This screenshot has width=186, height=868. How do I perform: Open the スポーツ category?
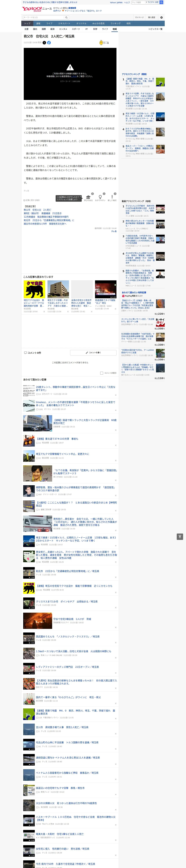[76, 29]
